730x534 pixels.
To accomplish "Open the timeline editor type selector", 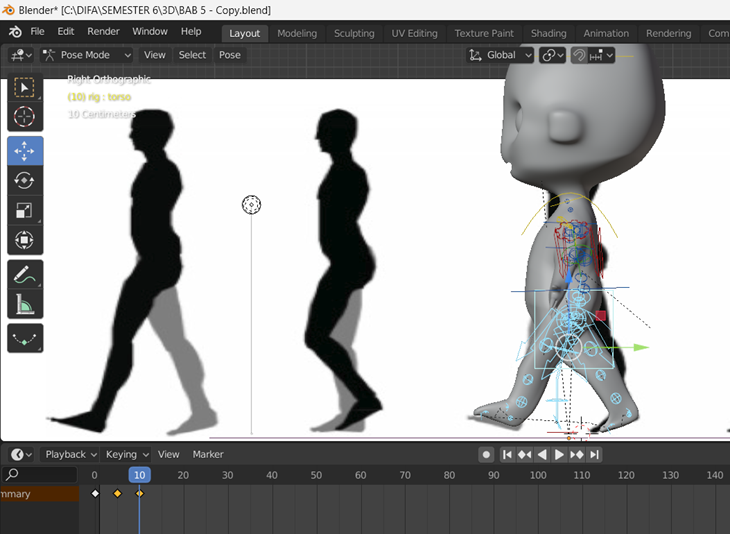I will [x=21, y=454].
